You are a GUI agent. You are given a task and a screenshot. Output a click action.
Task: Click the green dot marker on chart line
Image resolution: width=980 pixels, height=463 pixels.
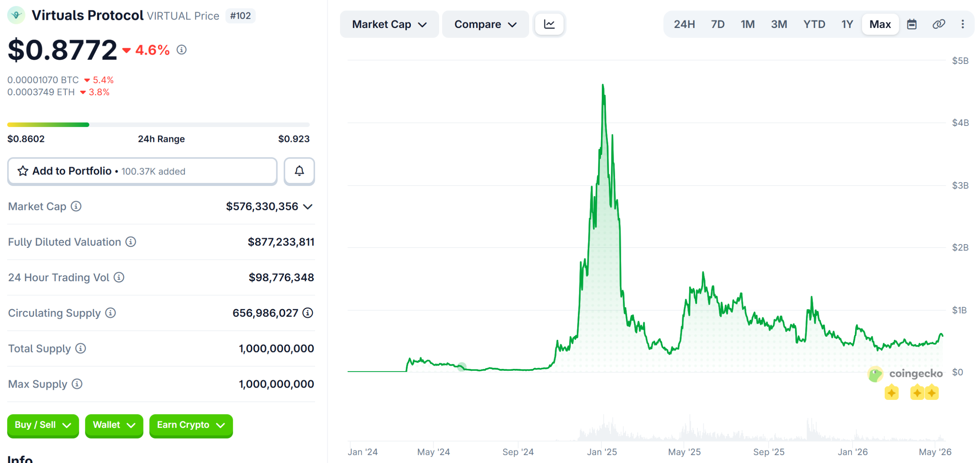point(462,366)
